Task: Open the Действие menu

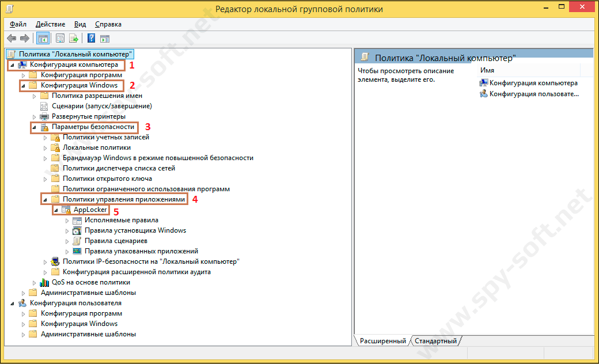Action: (x=51, y=24)
